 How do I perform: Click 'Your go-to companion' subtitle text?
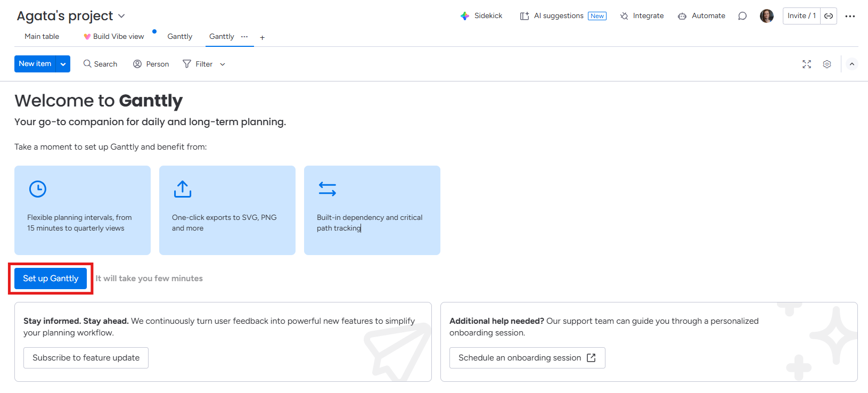point(150,122)
